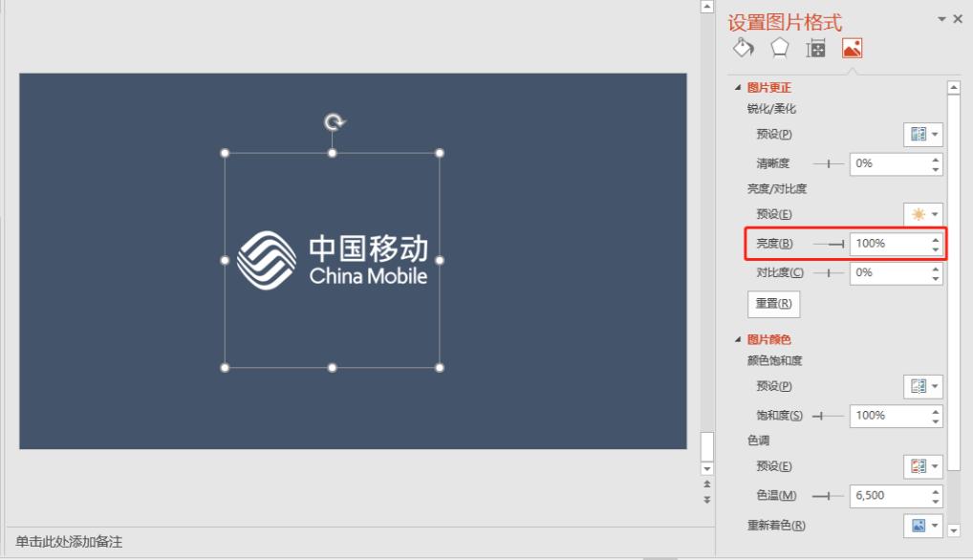
Task: Click the sharpen/soften 预设 preset icon
Action: (x=920, y=134)
